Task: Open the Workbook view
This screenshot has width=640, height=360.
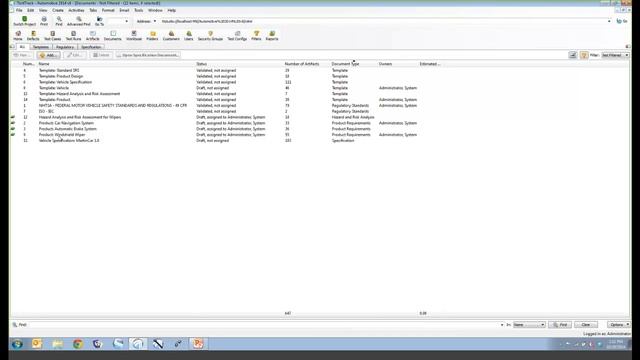Action: [x=134, y=36]
